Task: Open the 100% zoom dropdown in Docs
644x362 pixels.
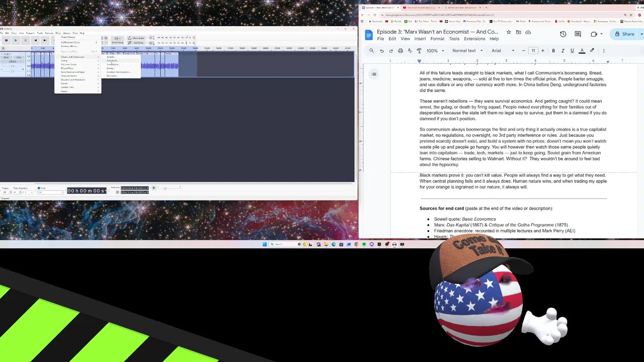Action: [435, 51]
